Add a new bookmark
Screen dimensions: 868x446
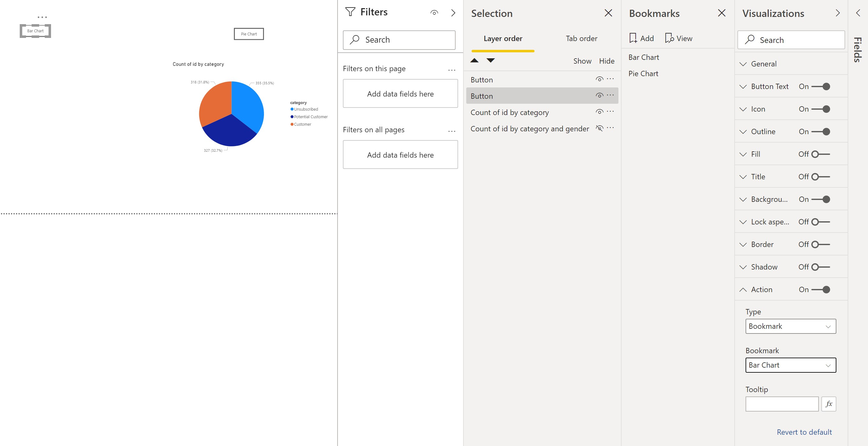(641, 39)
